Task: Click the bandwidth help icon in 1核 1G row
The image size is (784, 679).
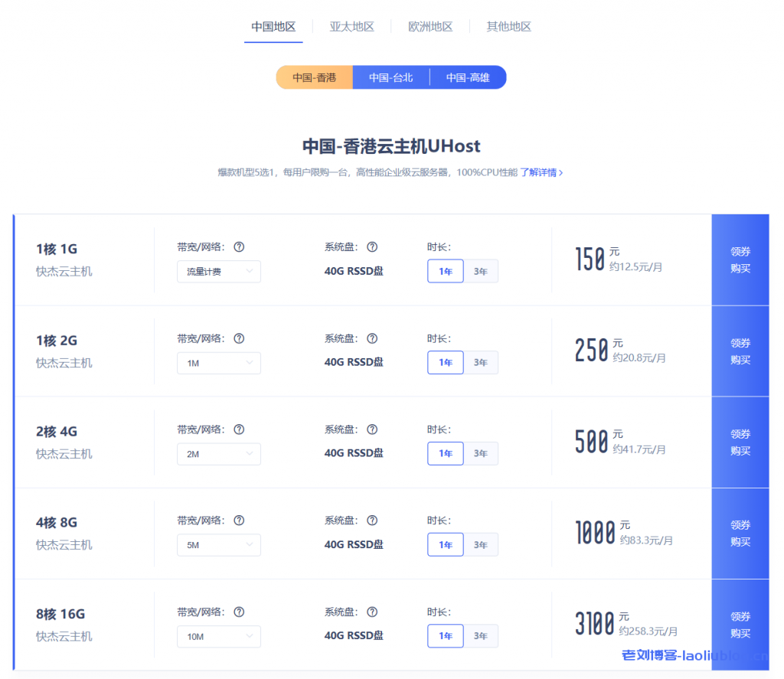Action: [x=239, y=247]
